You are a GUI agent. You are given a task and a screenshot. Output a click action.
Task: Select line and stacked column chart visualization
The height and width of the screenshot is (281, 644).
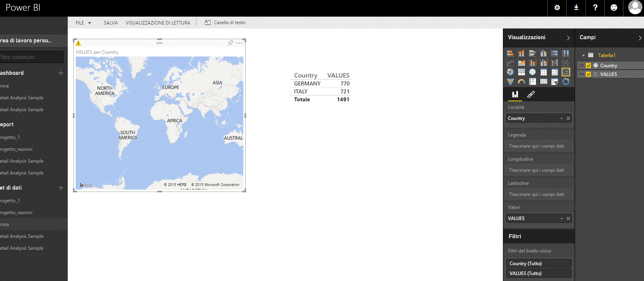533,63
